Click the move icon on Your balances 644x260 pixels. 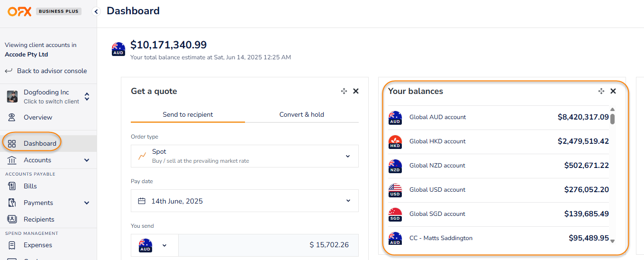[601, 91]
